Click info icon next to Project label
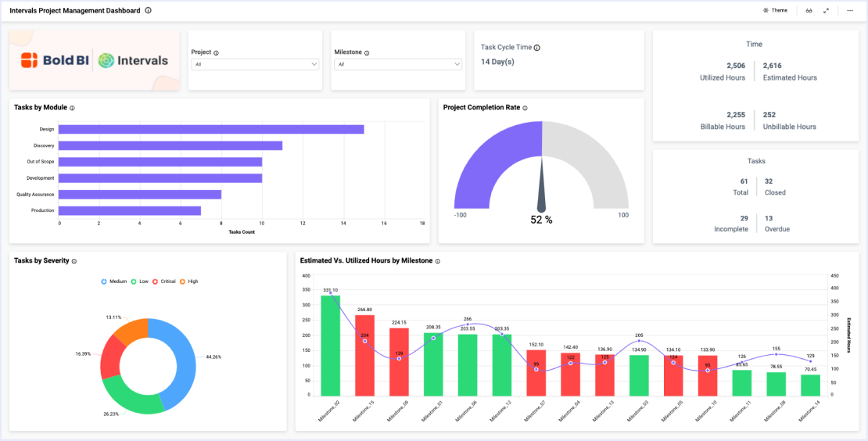The image size is (868, 441). click(216, 53)
